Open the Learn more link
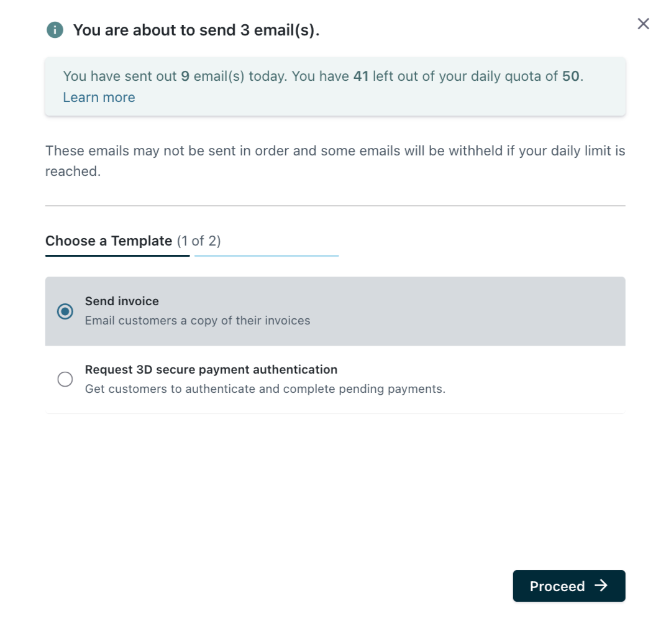The height and width of the screenshot is (644, 666). 99,98
